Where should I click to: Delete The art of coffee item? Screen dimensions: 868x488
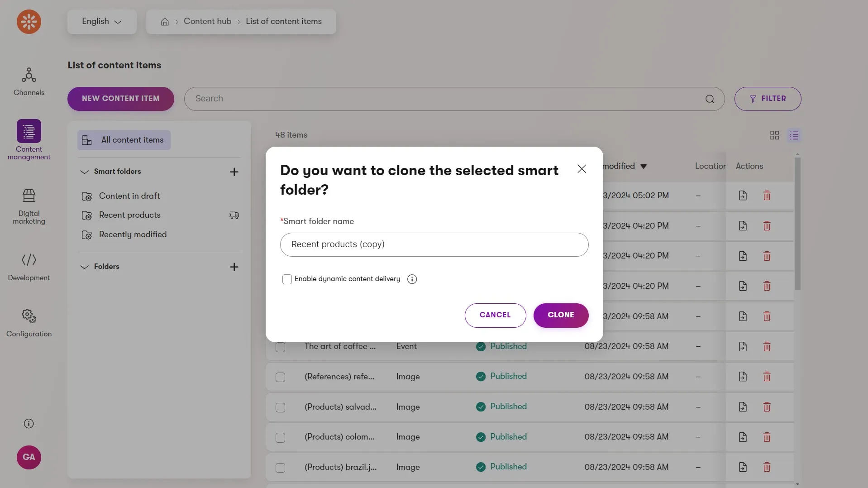[767, 347]
